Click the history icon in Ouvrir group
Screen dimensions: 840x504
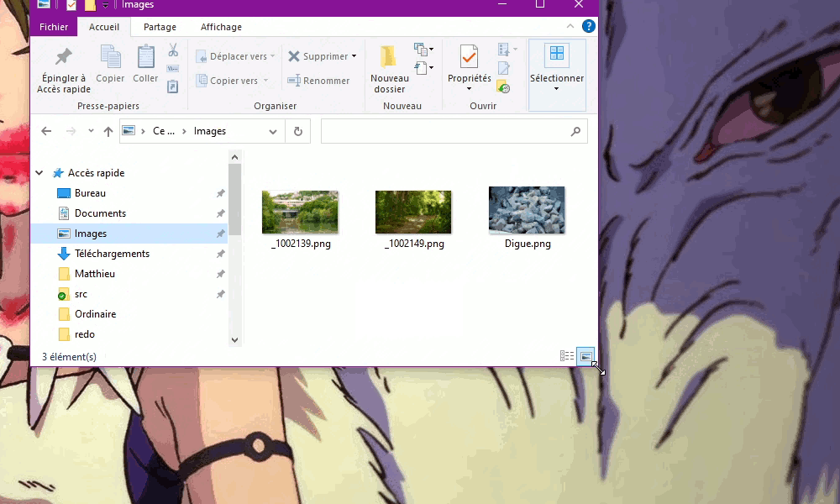pyautogui.click(x=503, y=87)
